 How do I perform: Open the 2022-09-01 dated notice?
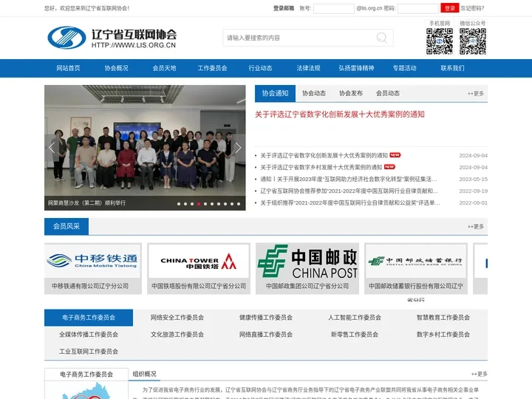click(350, 203)
